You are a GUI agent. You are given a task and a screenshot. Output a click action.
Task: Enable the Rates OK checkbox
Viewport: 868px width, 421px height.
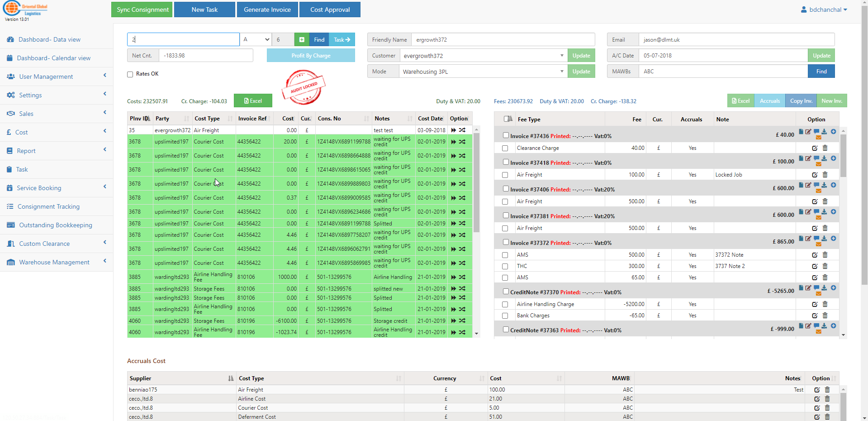click(x=130, y=74)
